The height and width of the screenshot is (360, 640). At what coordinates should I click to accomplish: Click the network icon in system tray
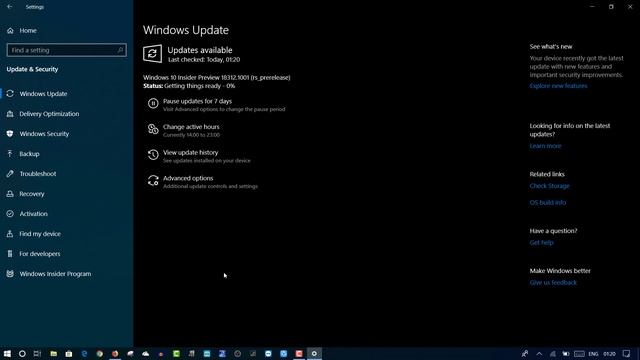(x=553, y=354)
